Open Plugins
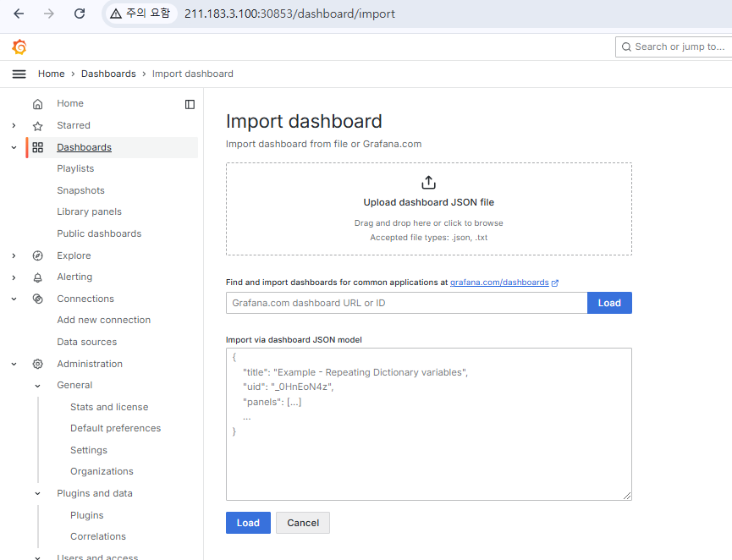Image resolution: width=732 pixels, height=560 pixels. click(x=87, y=515)
